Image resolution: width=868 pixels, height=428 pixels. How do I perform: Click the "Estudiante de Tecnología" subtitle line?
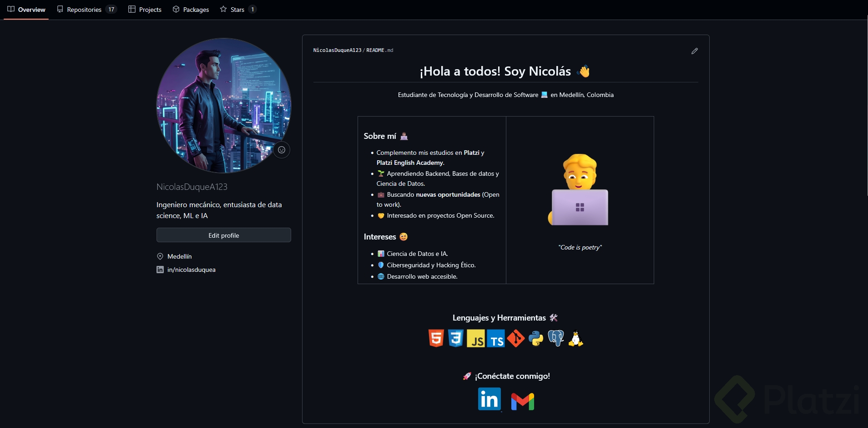505,95
